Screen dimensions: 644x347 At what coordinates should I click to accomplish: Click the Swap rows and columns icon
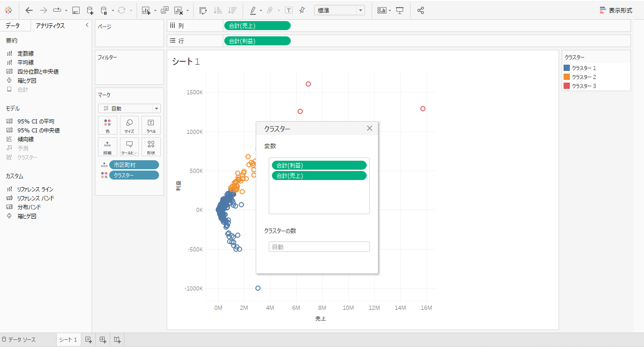point(203,10)
